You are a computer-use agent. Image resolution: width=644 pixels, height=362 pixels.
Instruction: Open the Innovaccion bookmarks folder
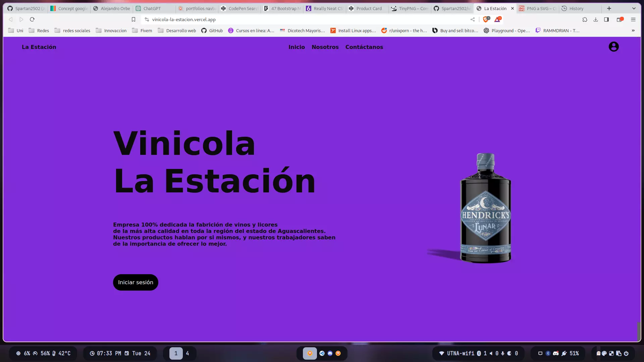coord(111,31)
